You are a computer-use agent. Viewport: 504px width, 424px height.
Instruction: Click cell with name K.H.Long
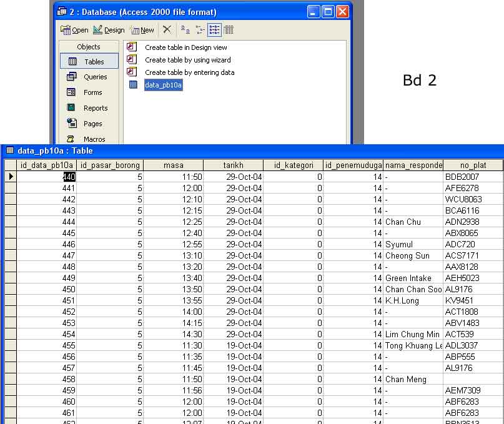tap(413, 300)
